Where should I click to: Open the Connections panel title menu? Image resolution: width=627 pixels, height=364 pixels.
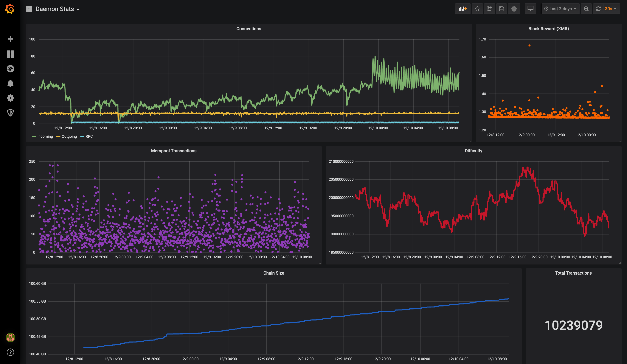249,29
